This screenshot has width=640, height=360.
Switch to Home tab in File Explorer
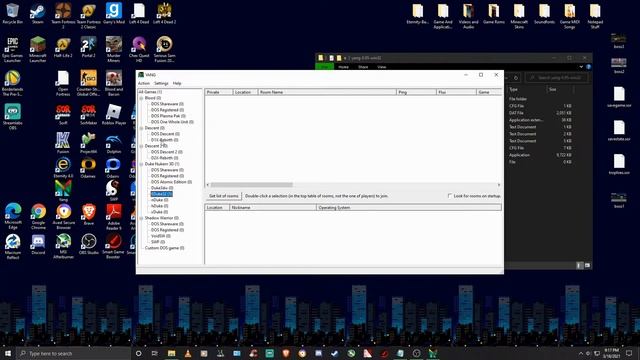343,67
